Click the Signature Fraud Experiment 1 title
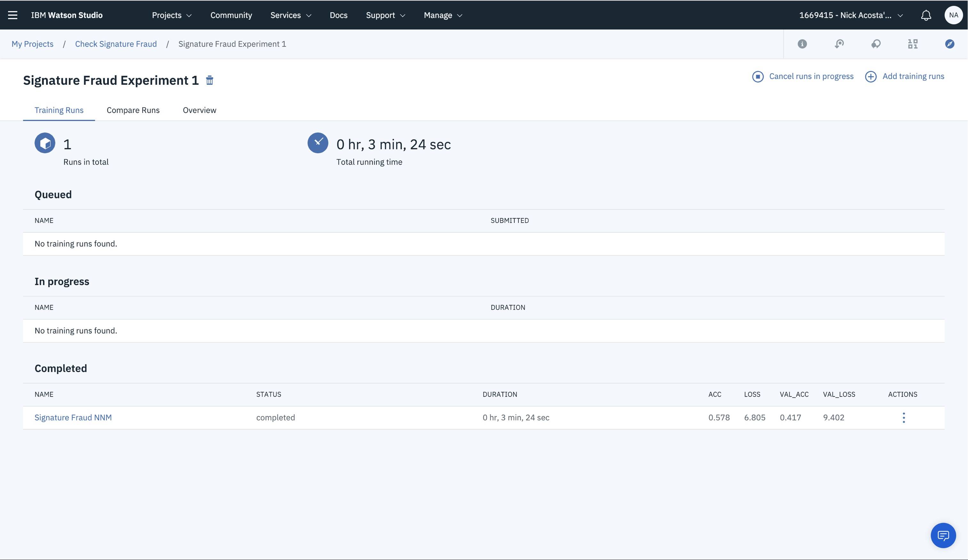The image size is (968, 560). coord(111,80)
